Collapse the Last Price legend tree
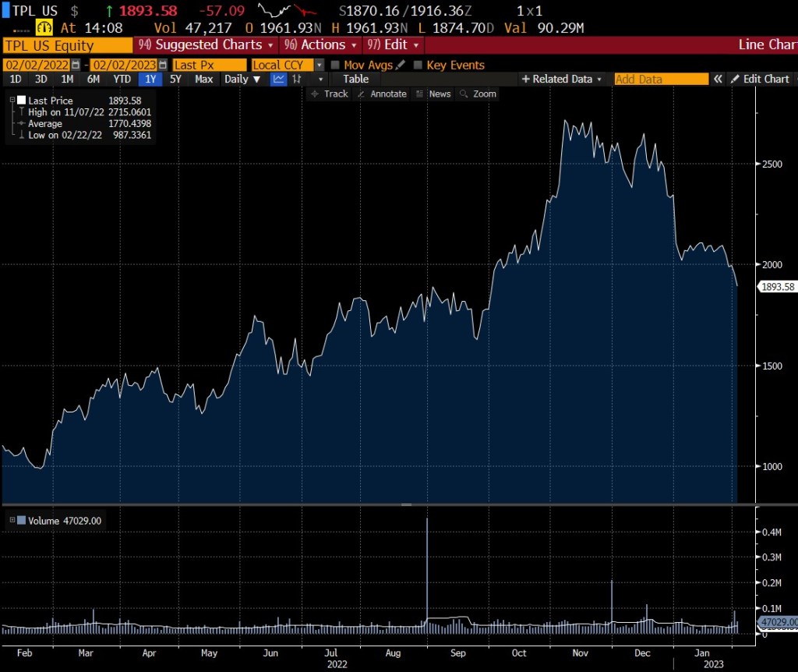798x672 pixels. 12,101
